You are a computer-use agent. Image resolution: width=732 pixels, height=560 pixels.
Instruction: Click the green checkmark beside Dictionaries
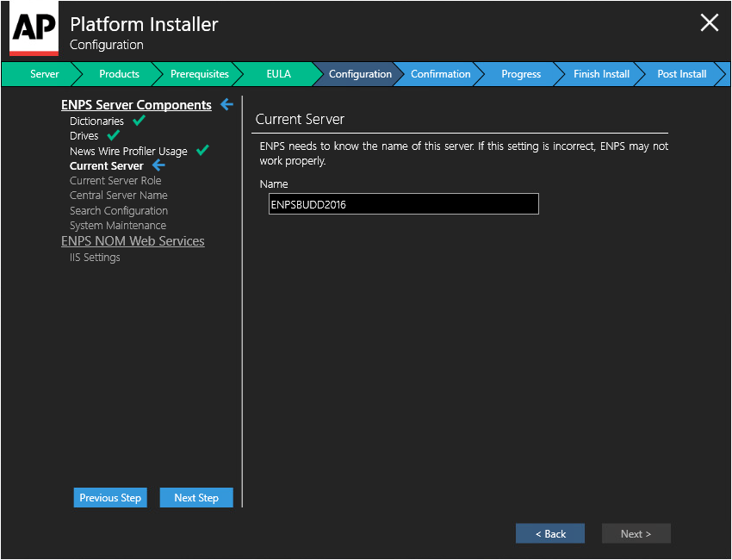coord(140,121)
